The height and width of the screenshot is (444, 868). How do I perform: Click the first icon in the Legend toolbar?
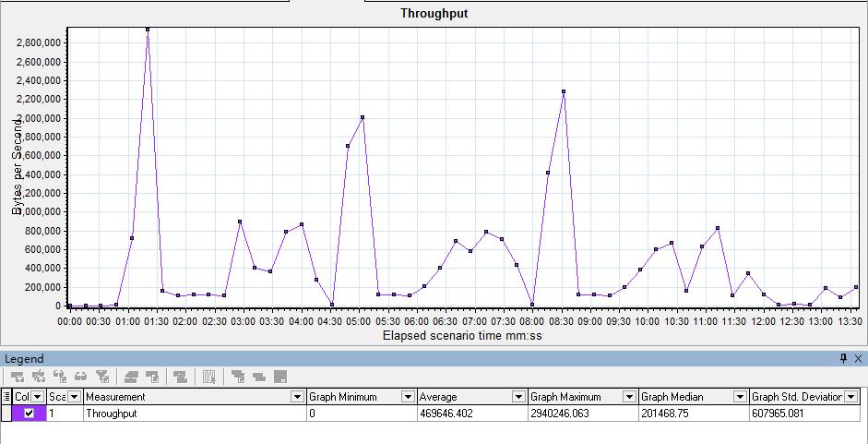(18, 377)
